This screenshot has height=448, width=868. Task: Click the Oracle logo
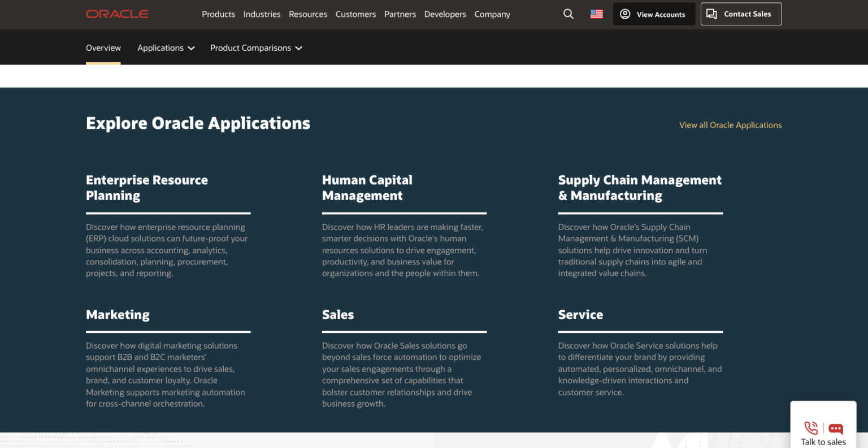117,14
